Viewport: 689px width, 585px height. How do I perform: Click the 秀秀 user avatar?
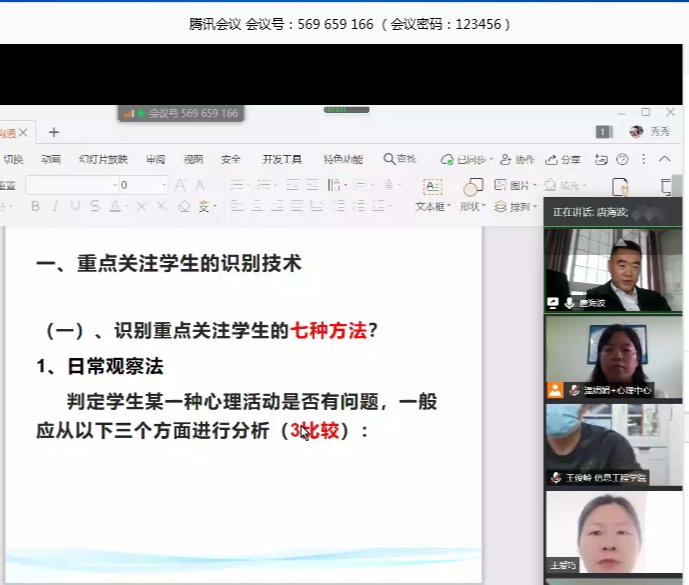636,131
